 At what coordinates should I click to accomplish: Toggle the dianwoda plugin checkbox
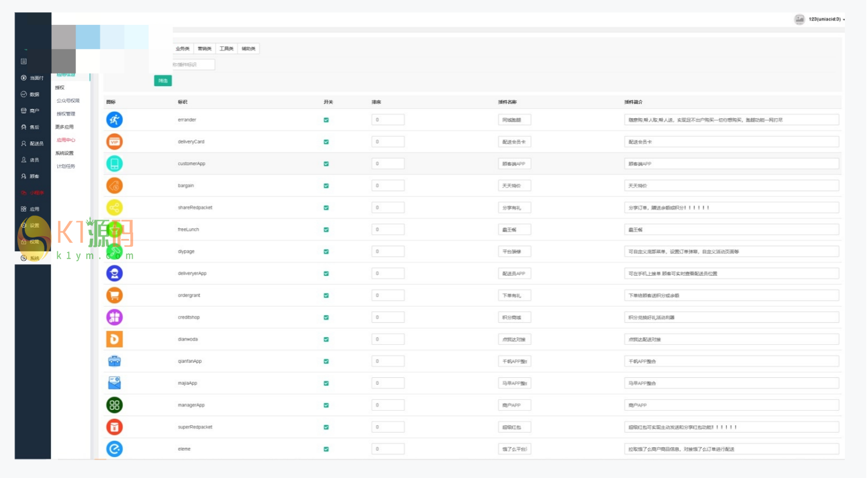tap(326, 340)
